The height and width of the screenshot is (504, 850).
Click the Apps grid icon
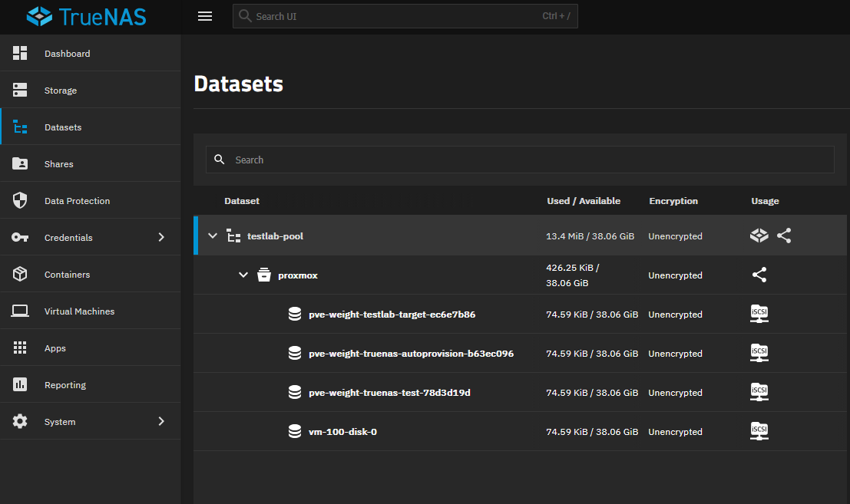20,348
